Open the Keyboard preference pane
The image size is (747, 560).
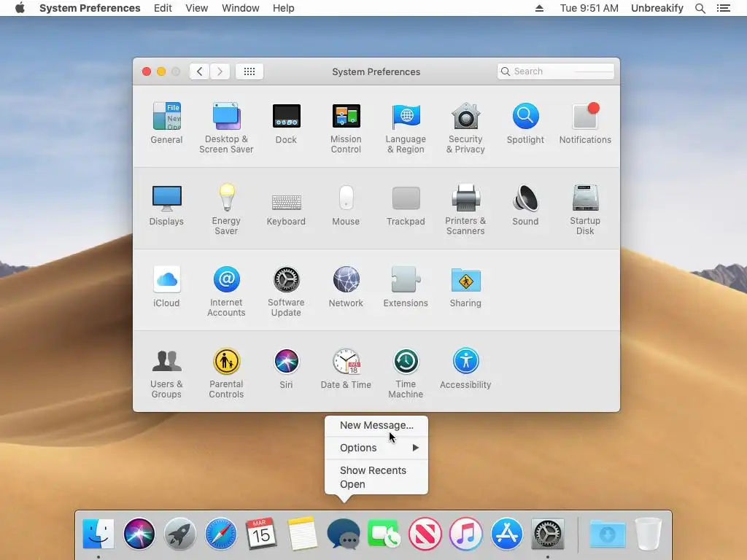click(286, 209)
